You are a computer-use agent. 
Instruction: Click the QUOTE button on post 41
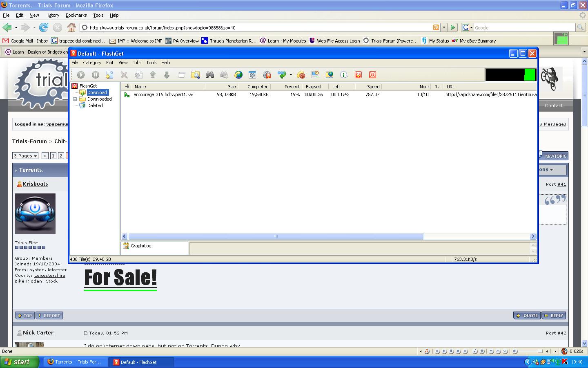tap(527, 316)
